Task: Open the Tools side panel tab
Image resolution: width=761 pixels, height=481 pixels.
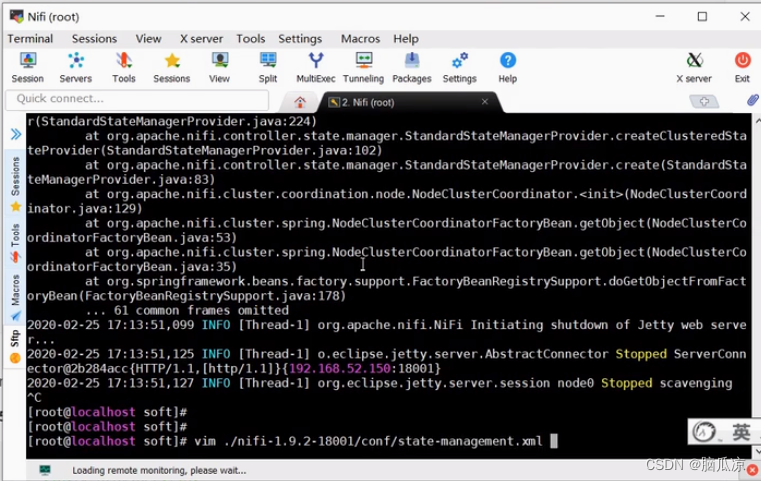Action: click(x=16, y=243)
